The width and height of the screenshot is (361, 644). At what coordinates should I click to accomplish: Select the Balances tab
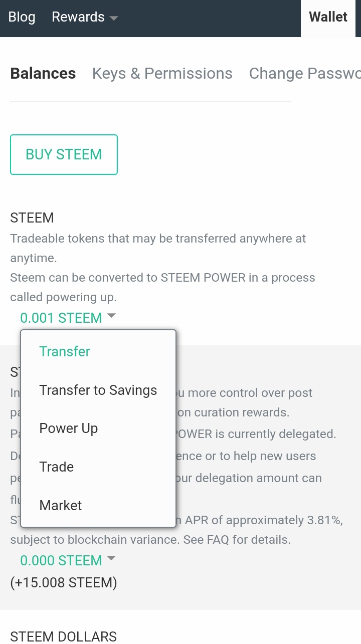click(43, 74)
